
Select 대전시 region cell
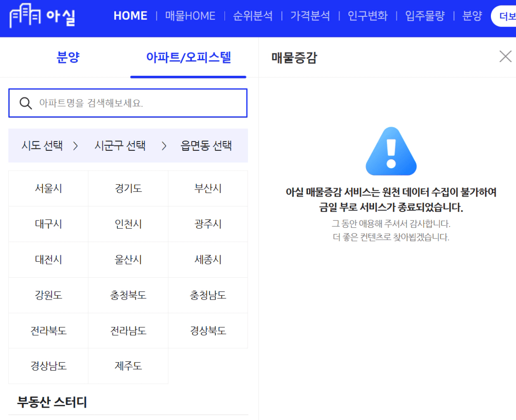coord(49,260)
